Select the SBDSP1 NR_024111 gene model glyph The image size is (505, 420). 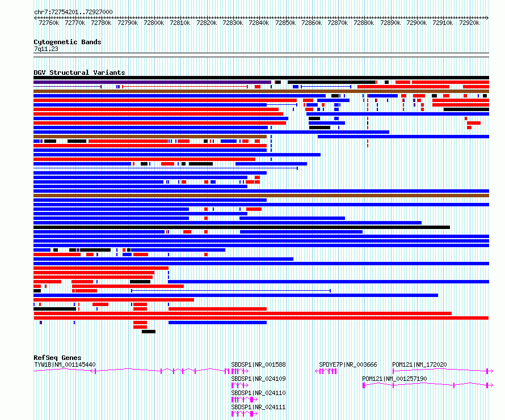[245, 414]
